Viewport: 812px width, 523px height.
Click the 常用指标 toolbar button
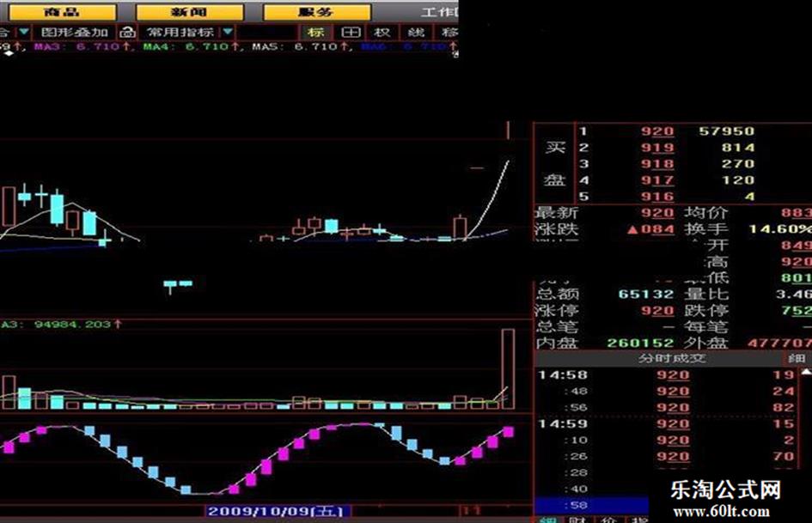tap(180, 32)
